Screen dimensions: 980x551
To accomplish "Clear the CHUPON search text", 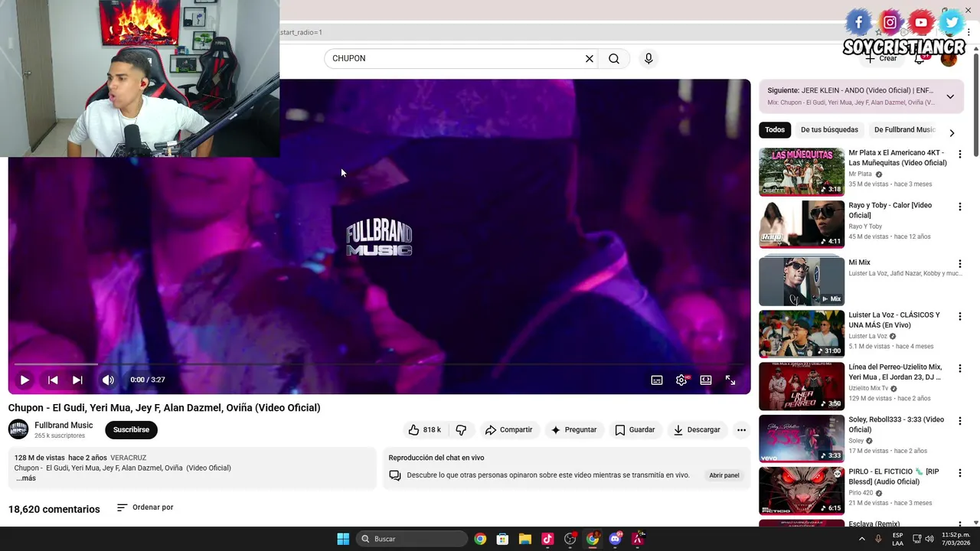I will pos(590,58).
